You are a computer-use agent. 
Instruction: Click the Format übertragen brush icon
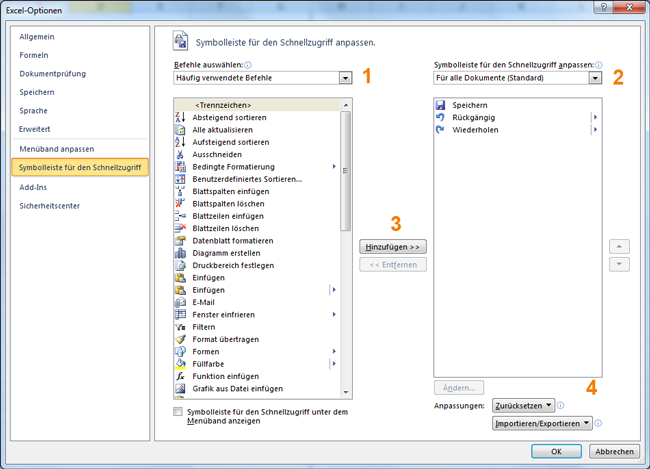180,339
